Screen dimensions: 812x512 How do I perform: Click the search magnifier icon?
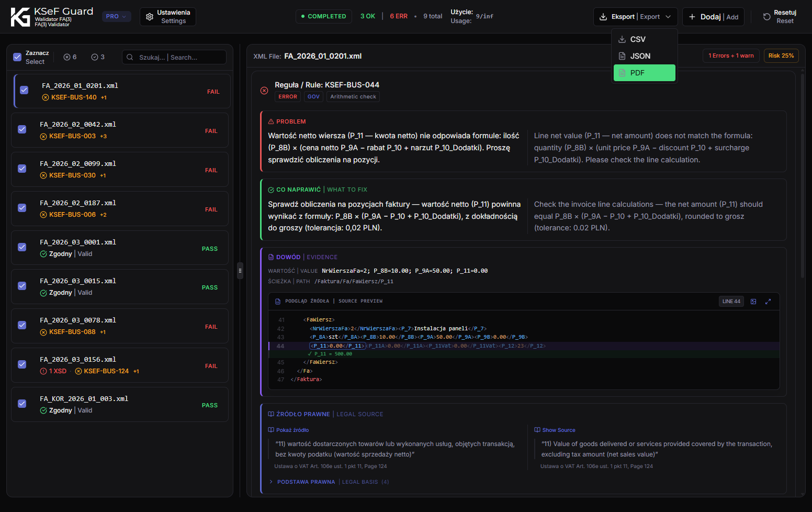[x=130, y=57]
